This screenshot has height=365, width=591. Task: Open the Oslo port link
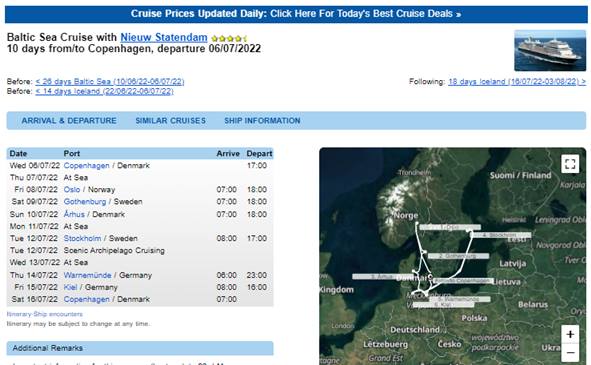72,189
